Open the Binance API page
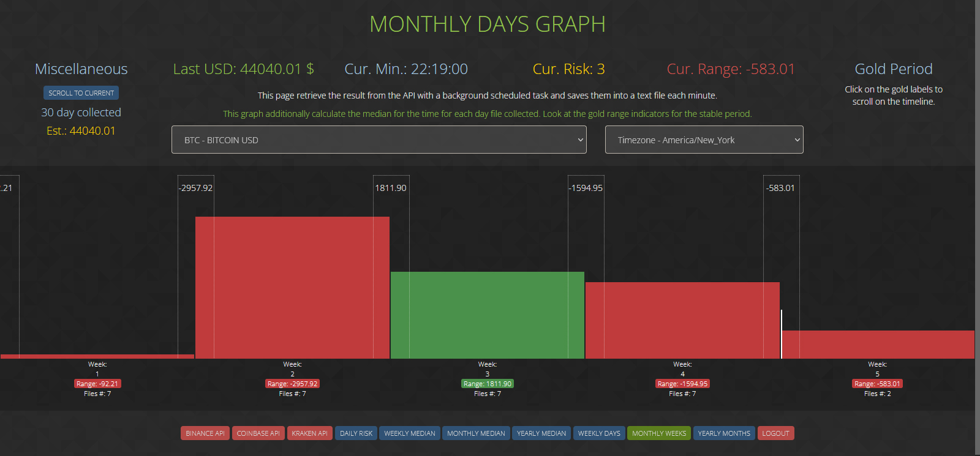The width and height of the screenshot is (980, 456). point(205,433)
